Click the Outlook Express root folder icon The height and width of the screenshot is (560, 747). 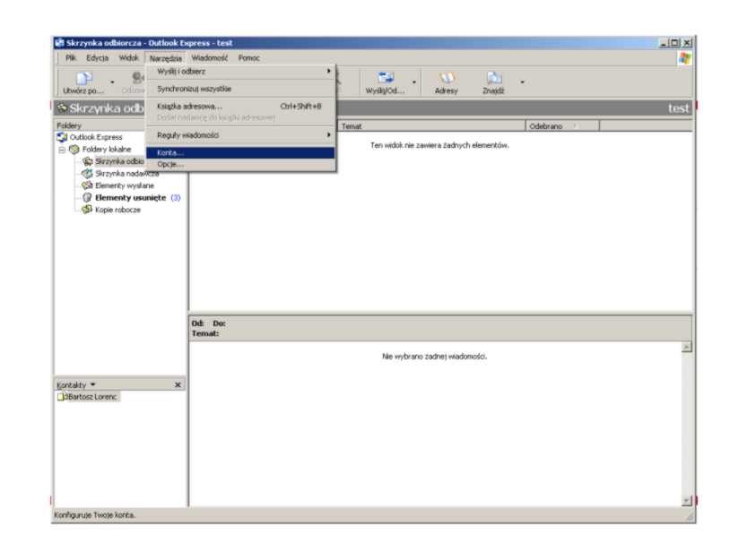tap(62, 137)
